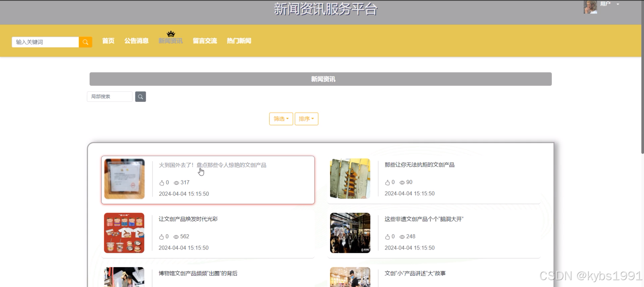Open 留言交流 navigation item

click(205, 41)
